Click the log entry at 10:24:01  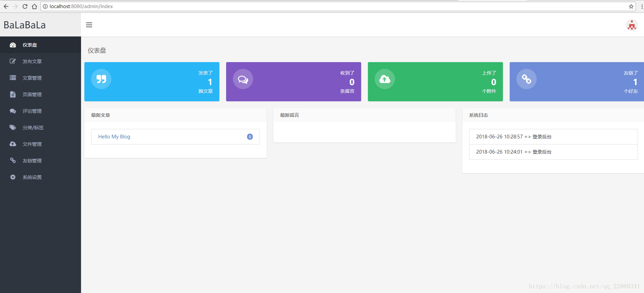tap(554, 152)
